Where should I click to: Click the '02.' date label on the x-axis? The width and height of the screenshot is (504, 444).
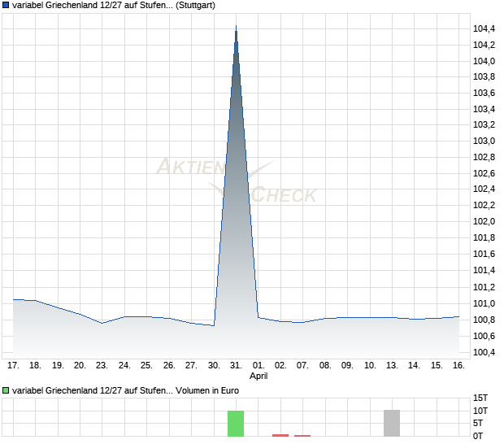(280, 366)
